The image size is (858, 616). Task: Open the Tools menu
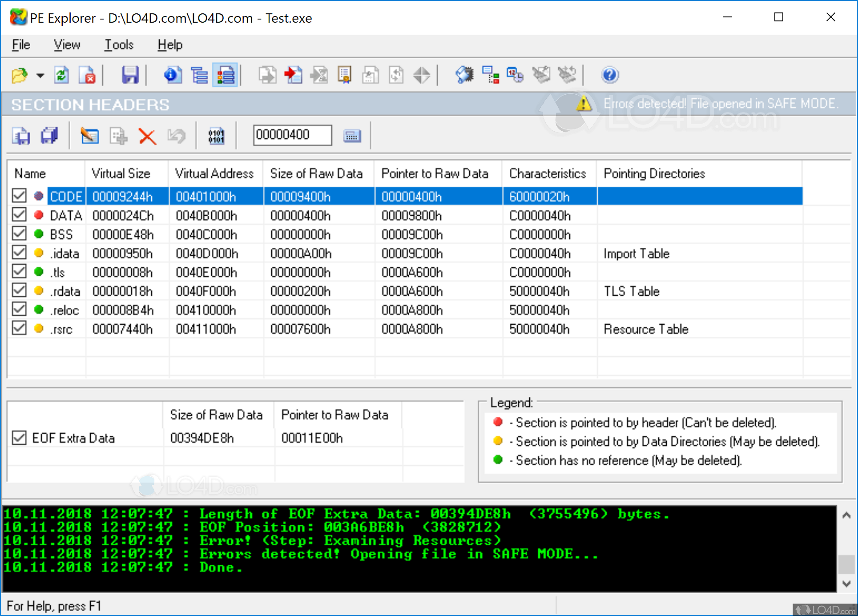tap(119, 45)
